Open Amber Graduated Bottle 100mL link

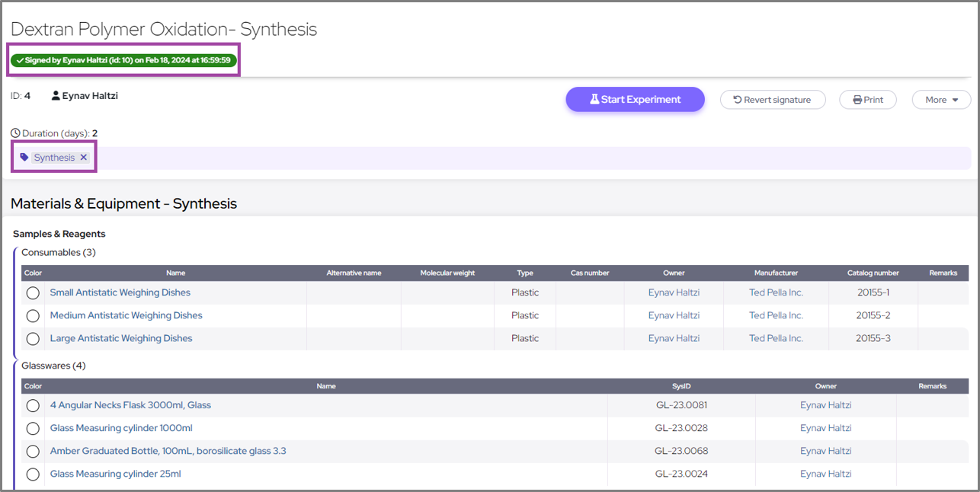pyautogui.click(x=168, y=451)
